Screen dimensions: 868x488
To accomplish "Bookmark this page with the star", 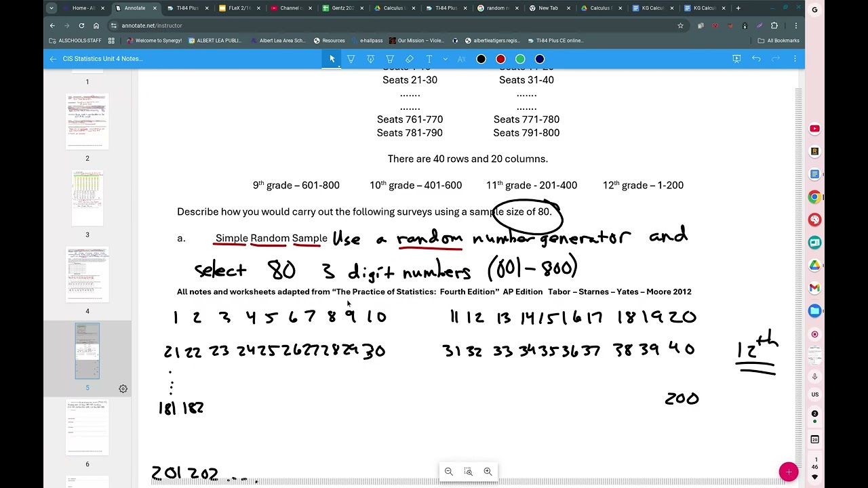I will pyautogui.click(x=680, y=26).
